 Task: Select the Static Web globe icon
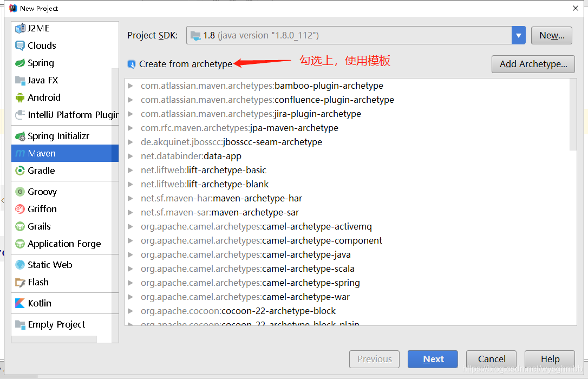20,265
